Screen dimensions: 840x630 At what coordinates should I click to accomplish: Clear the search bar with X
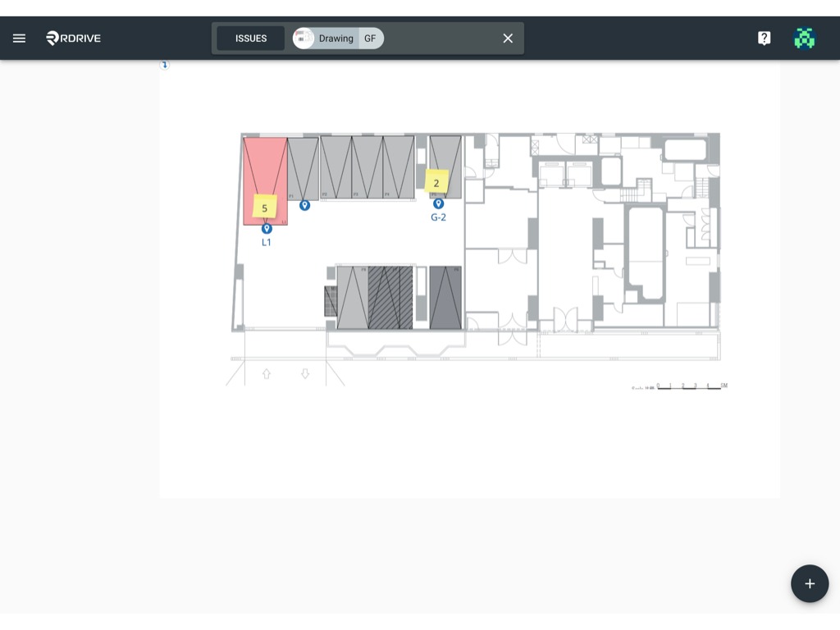[x=508, y=39]
